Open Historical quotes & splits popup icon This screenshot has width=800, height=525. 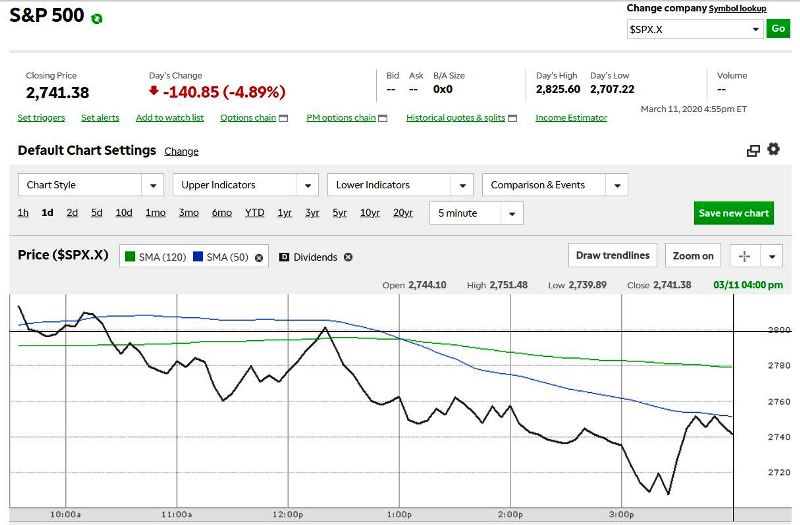(x=513, y=118)
